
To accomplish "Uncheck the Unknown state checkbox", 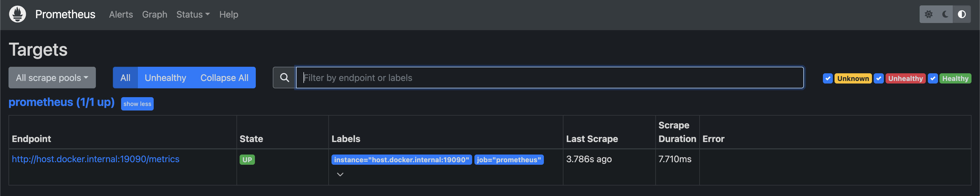I will 828,78.
